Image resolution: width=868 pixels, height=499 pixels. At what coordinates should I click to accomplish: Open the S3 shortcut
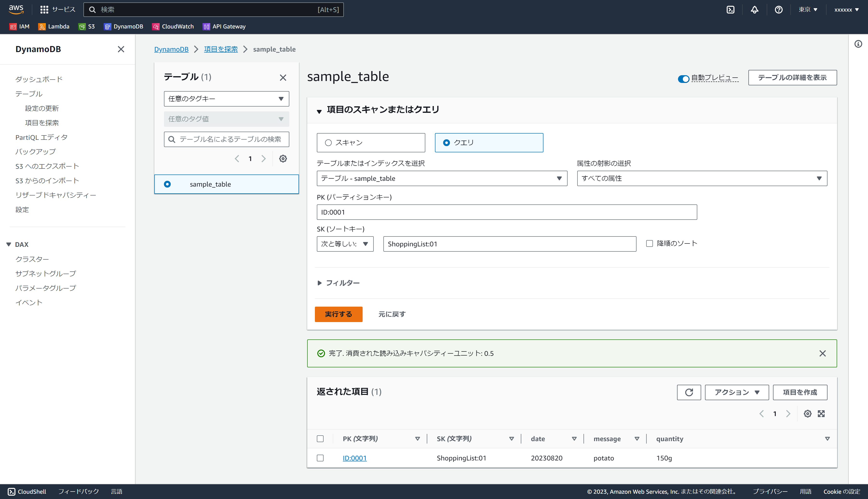(86, 26)
